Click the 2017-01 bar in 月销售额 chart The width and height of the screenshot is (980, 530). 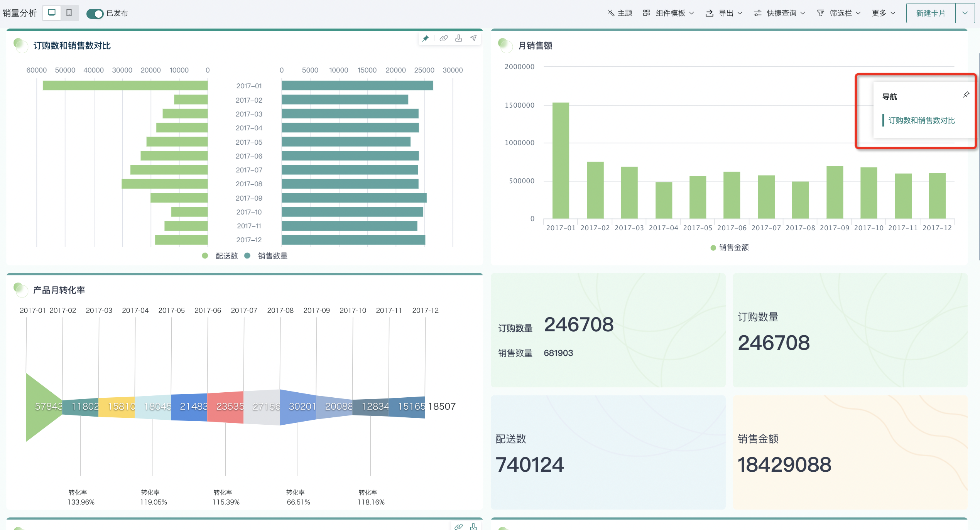point(561,160)
